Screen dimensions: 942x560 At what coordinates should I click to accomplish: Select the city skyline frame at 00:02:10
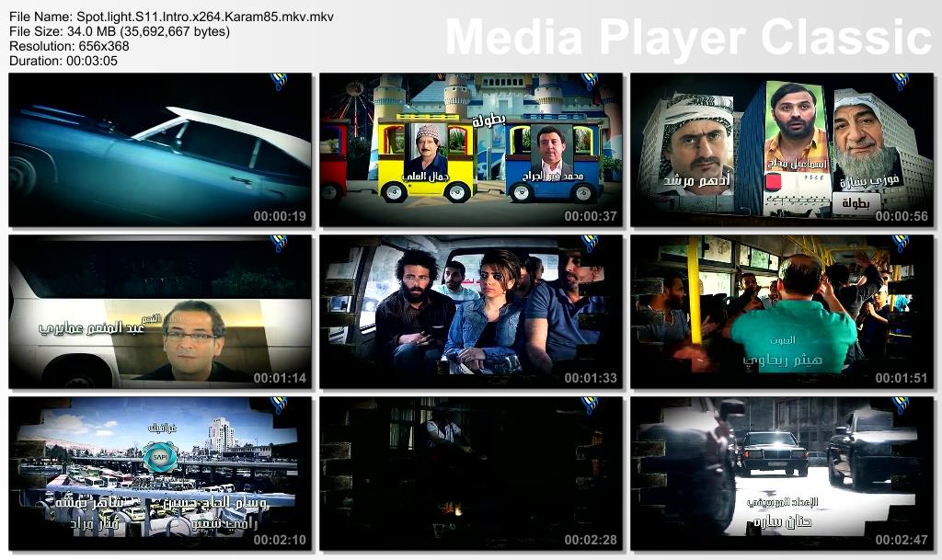click(x=160, y=474)
